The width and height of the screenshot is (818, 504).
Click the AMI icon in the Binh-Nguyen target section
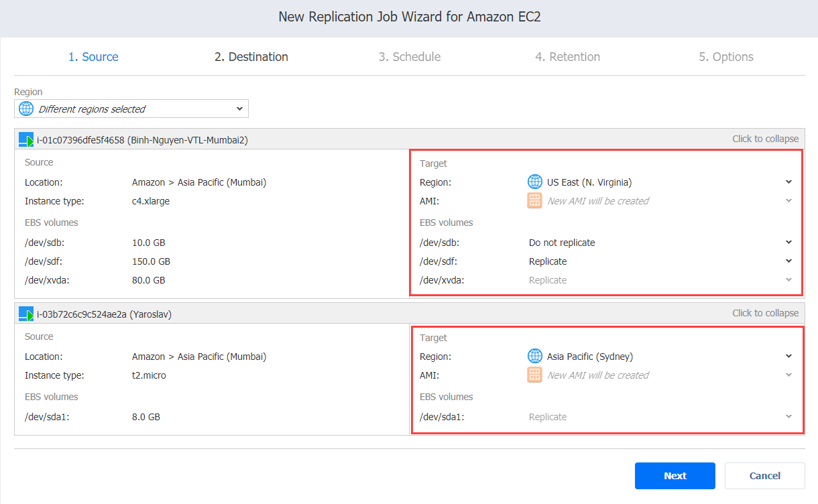[534, 200]
